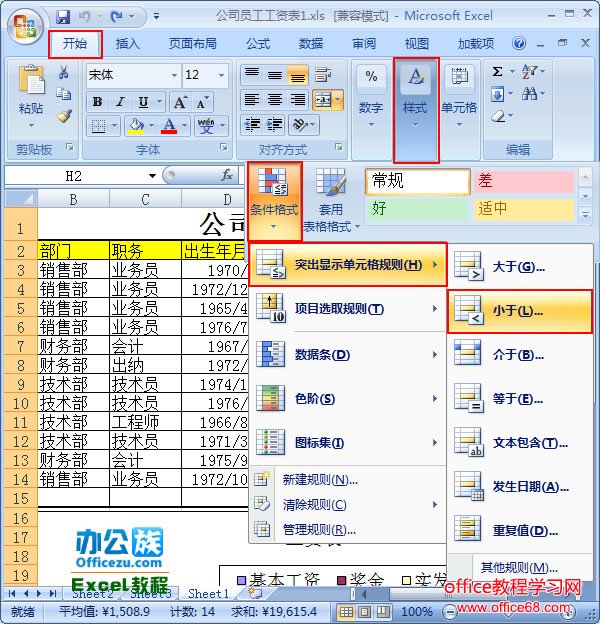Click the insert function fx button
Screen dimensions: 600x624
[227, 176]
